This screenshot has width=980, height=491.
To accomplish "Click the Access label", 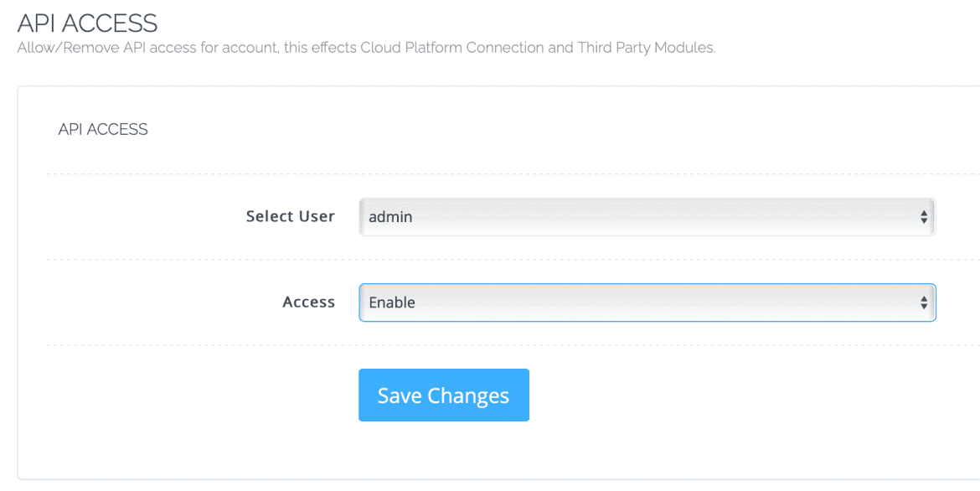I will (308, 302).
